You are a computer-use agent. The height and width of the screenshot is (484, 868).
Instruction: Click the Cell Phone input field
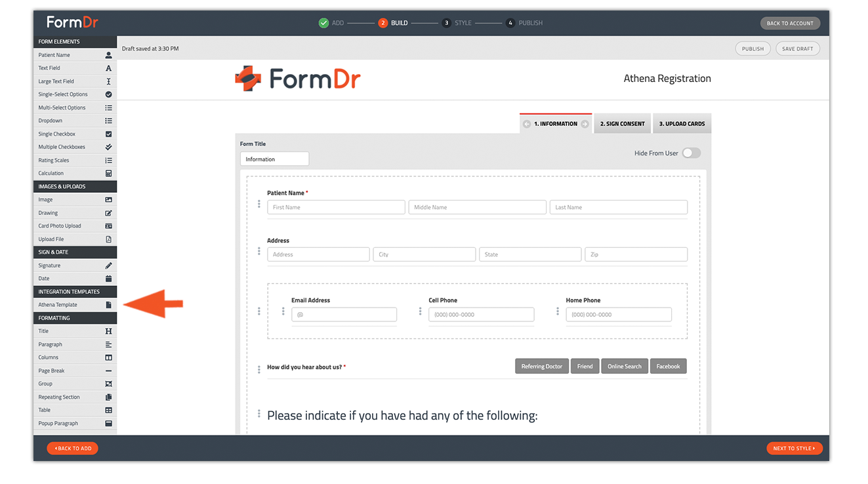[482, 315]
